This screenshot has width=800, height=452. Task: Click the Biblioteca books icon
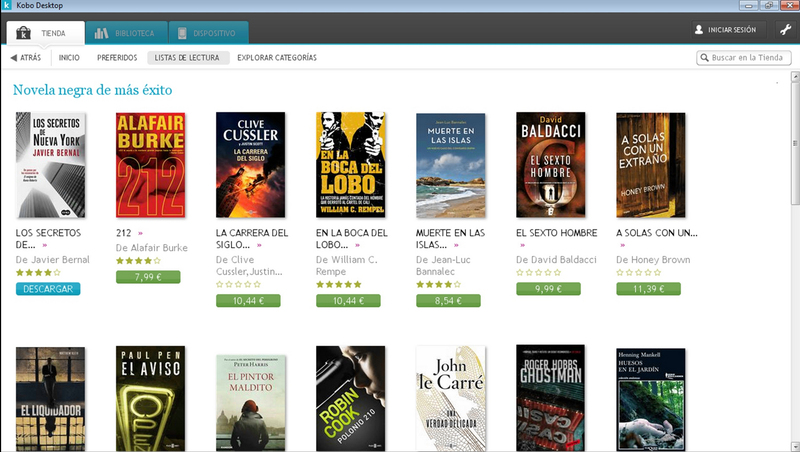(102, 33)
